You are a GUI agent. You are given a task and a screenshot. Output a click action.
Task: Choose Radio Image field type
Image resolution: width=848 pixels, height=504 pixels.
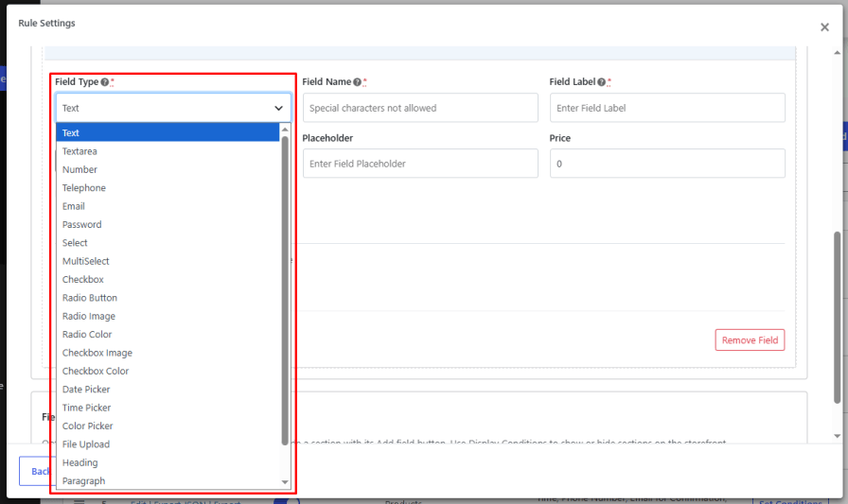click(168, 317)
